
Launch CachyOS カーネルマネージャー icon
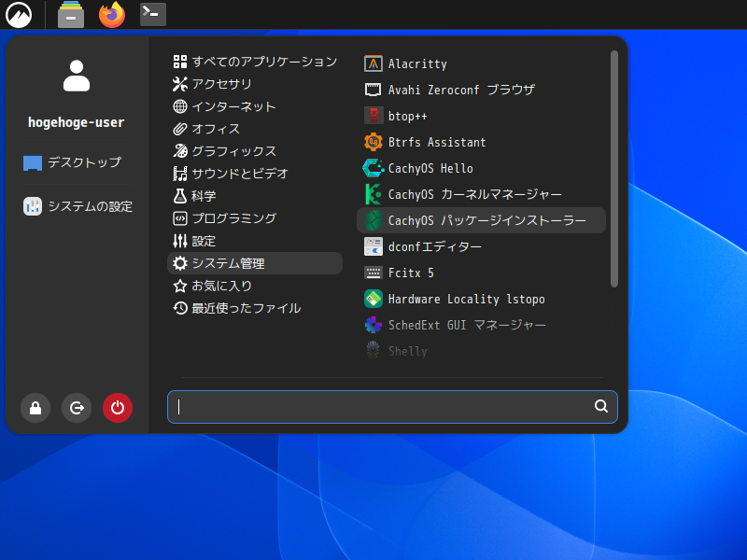click(373, 194)
